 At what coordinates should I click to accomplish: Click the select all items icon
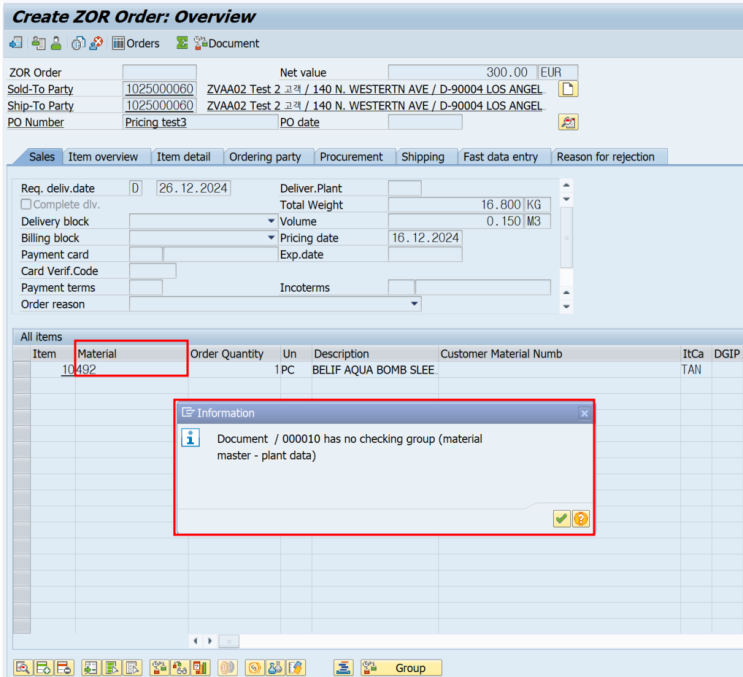(111, 668)
